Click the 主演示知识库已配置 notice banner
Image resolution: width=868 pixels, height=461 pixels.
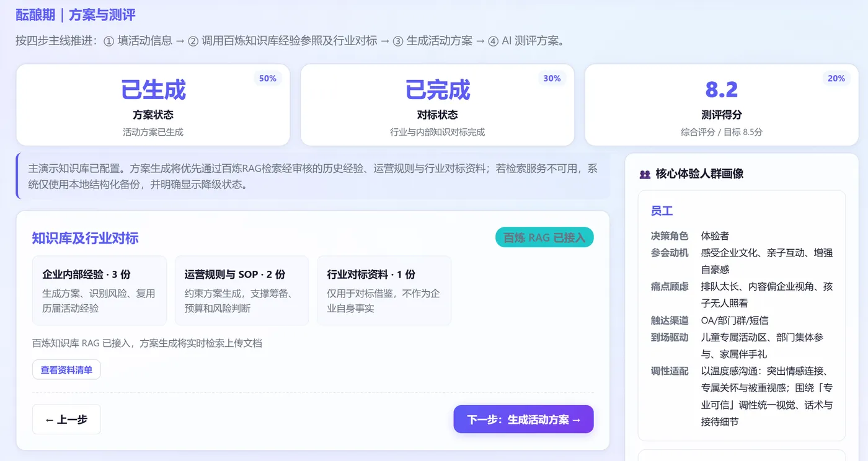[x=313, y=177]
